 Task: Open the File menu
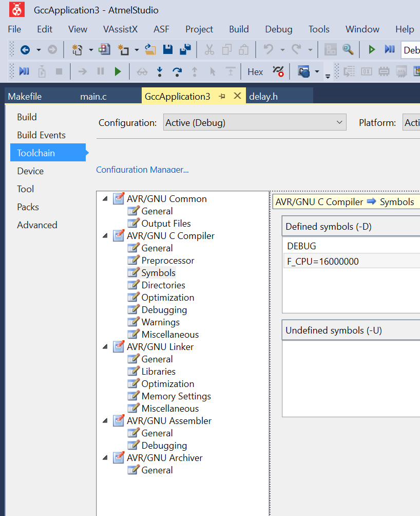click(x=14, y=29)
